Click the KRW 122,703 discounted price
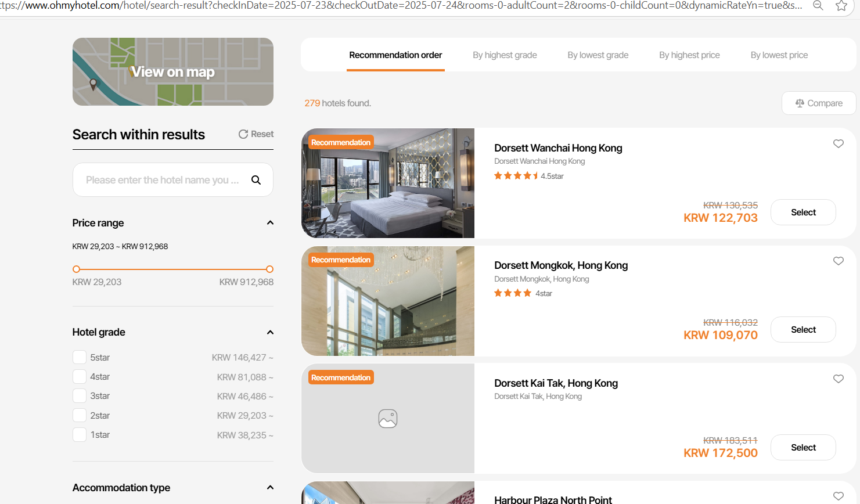This screenshot has height=504, width=860. [x=721, y=218]
